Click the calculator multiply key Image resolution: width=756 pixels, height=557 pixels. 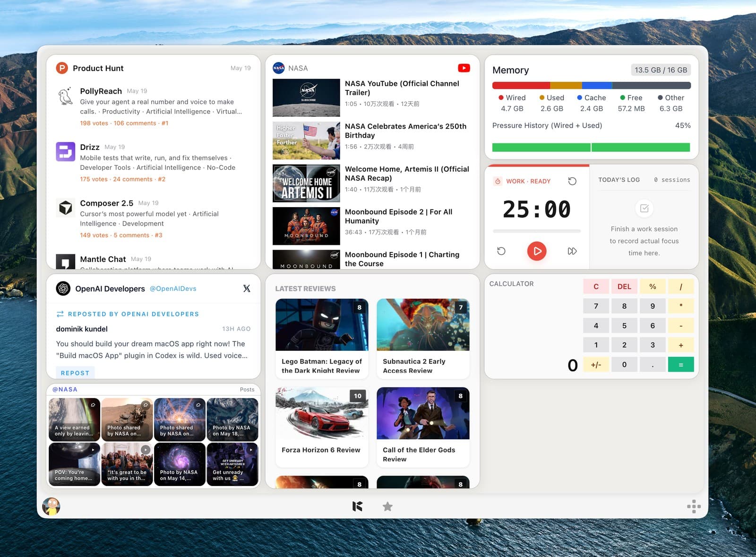coord(681,306)
